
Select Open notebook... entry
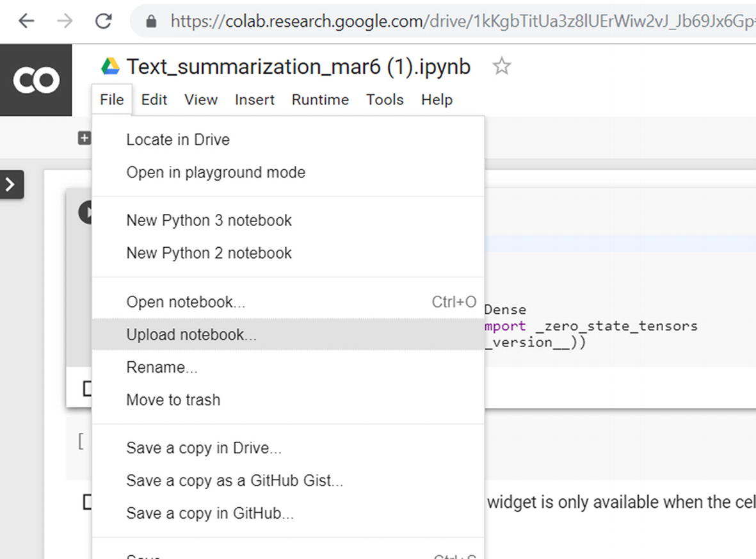(x=288, y=302)
